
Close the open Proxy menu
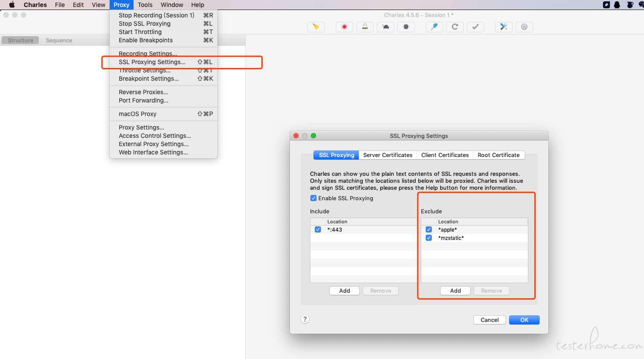[x=121, y=5]
